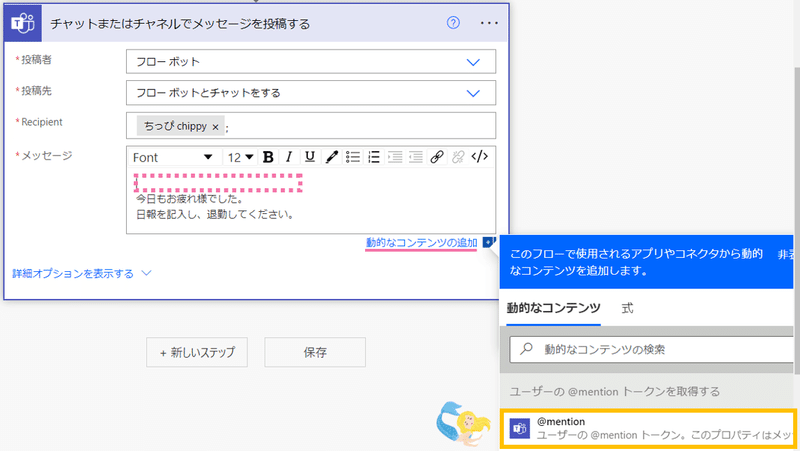Switch to the 動的なコンテンツ tab
Image resolution: width=800 pixels, height=451 pixels.
coord(553,308)
